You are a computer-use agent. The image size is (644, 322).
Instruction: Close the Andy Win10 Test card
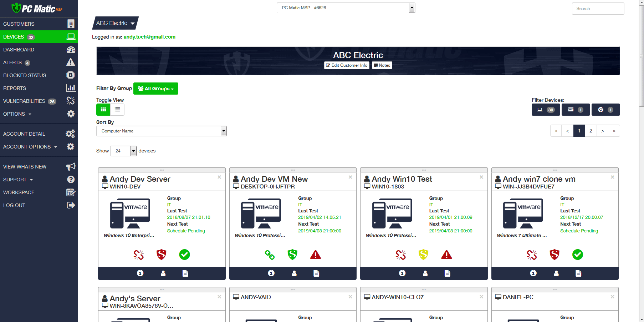481,177
